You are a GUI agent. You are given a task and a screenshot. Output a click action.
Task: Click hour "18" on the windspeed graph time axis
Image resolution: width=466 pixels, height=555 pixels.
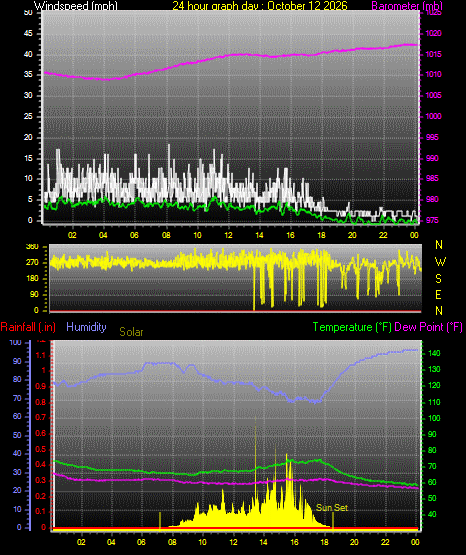321,235
